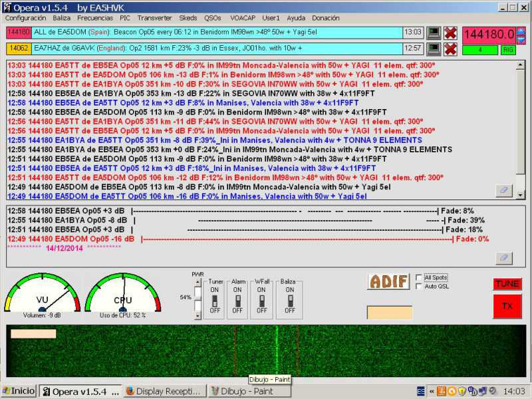Click the computer icon on the G6AVK row

click(434, 49)
